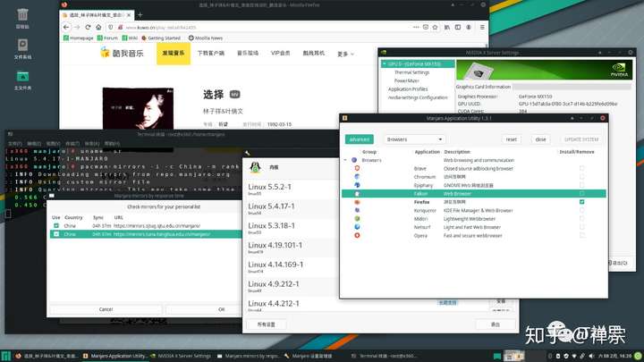Select nvidia-settings Configuration item
This screenshot has width=644, height=362.
click(418, 97)
